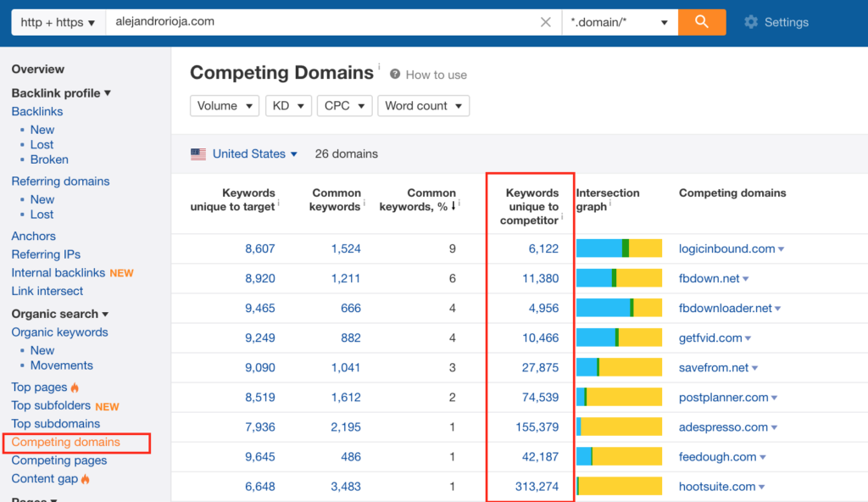Expand the hootsuite.com dropdown arrow
The image size is (868, 502).
coord(762,487)
